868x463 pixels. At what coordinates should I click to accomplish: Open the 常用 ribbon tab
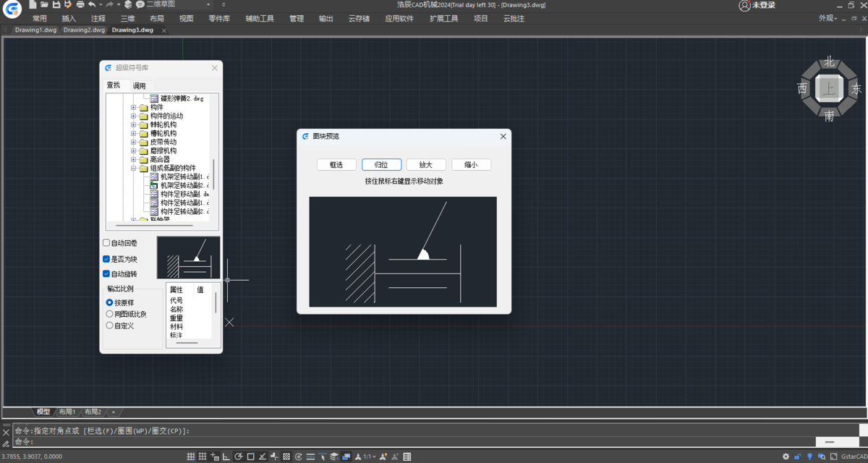40,18
